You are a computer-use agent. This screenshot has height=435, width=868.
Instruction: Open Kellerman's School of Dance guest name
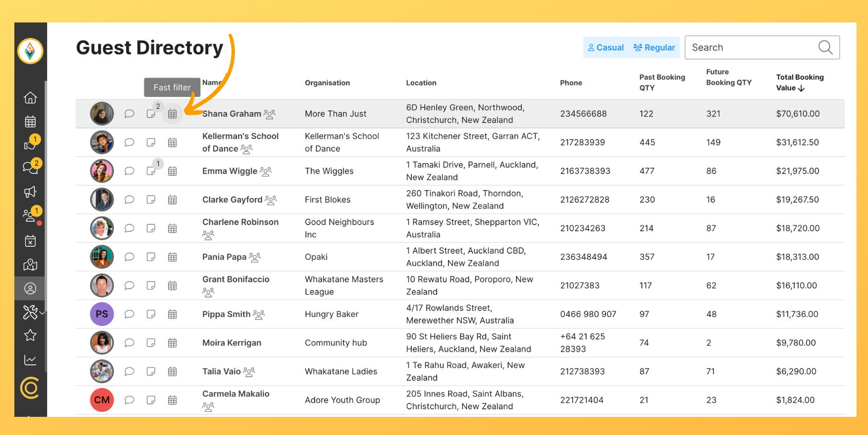pyautogui.click(x=240, y=142)
